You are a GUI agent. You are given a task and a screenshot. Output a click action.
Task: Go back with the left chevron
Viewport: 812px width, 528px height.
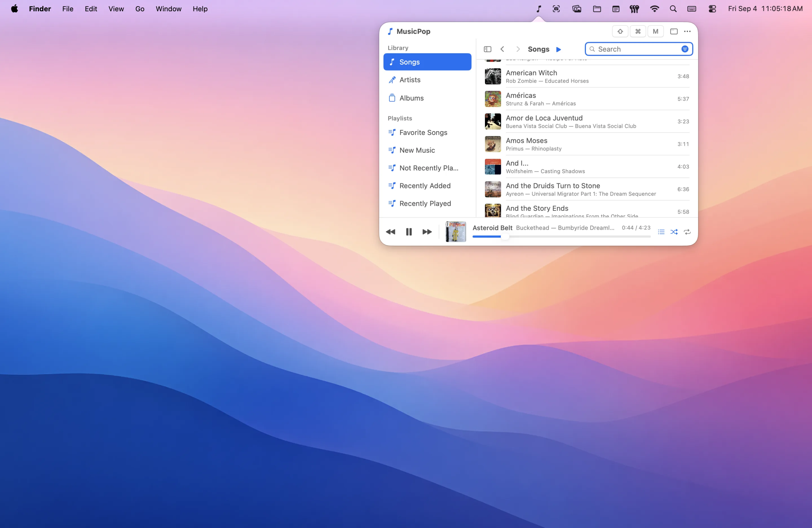point(502,49)
